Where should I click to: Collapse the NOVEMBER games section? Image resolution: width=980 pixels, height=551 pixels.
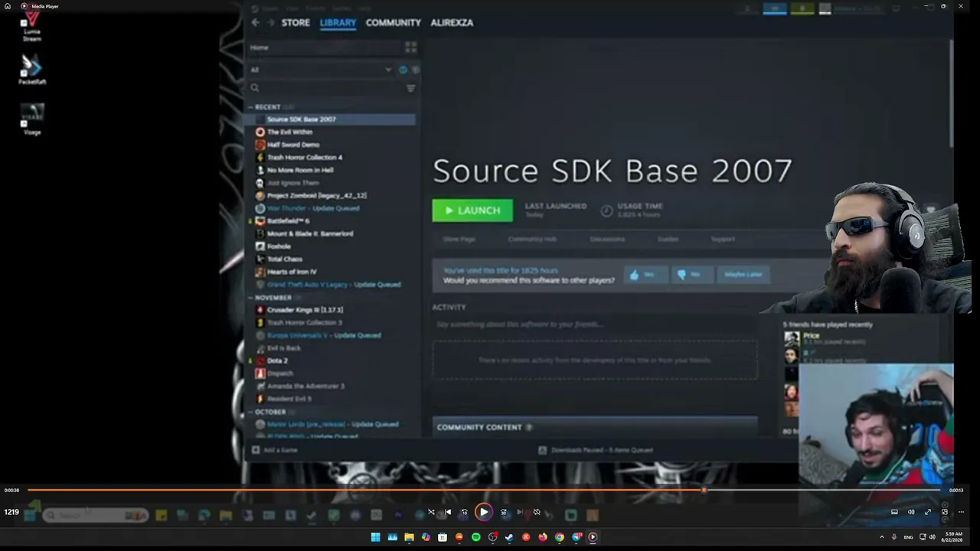point(250,298)
